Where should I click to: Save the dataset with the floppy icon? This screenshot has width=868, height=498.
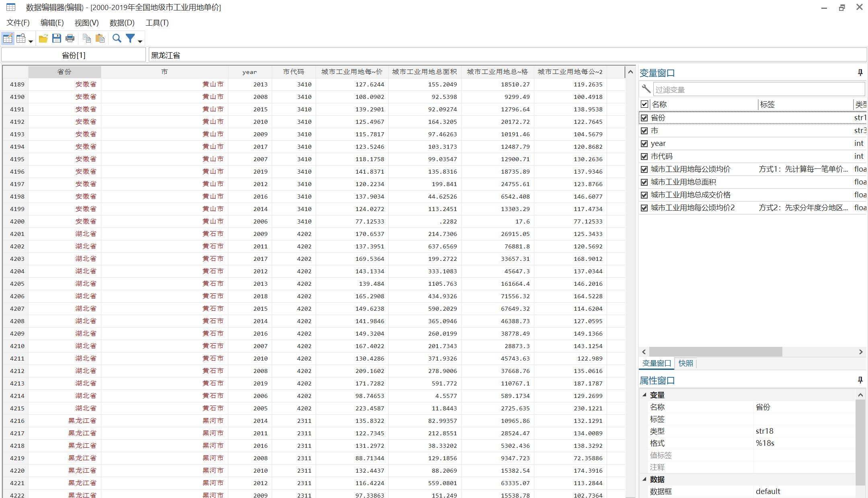click(x=57, y=39)
